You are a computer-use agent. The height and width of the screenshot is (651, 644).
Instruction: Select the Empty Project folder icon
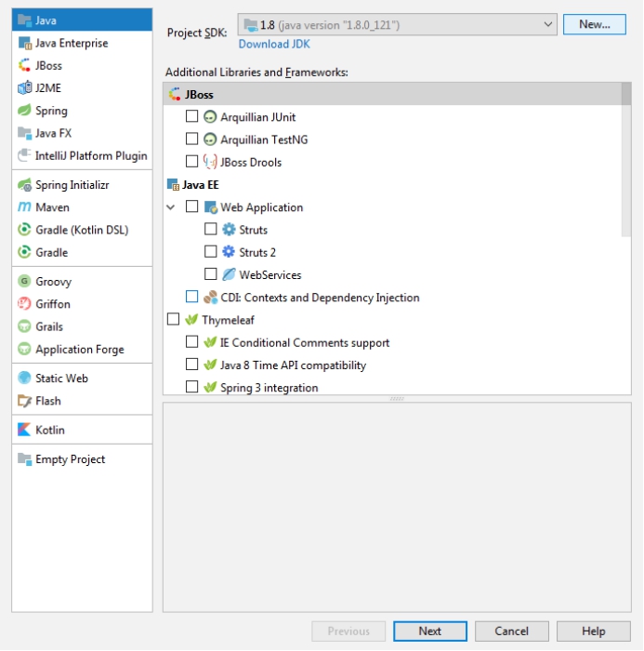(x=24, y=458)
